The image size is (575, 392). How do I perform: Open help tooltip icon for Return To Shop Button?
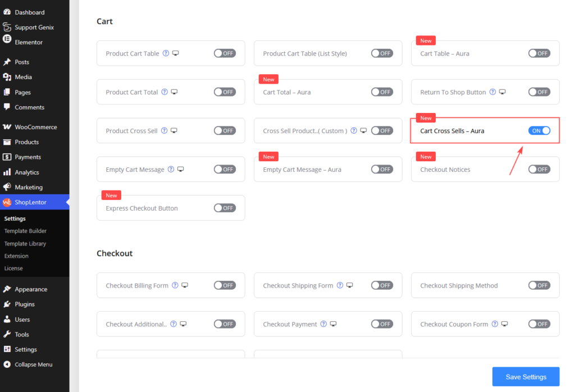coord(492,92)
